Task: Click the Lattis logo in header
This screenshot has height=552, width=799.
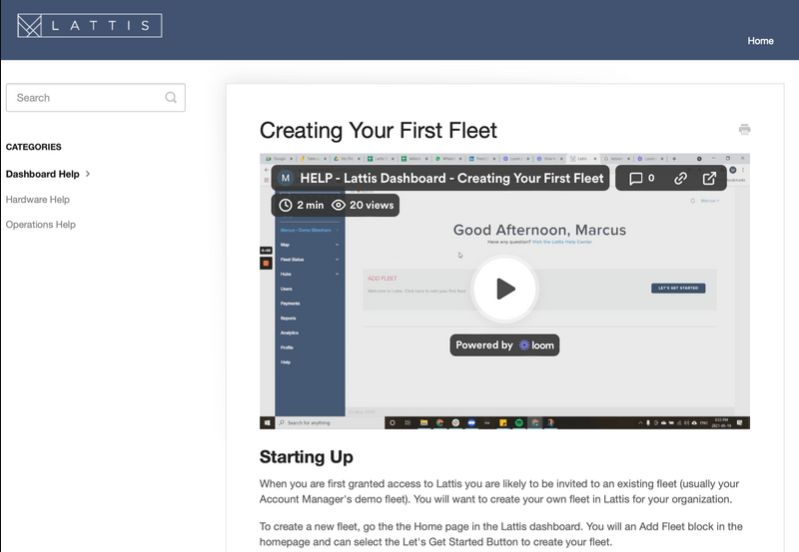Action: pyautogui.click(x=90, y=25)
